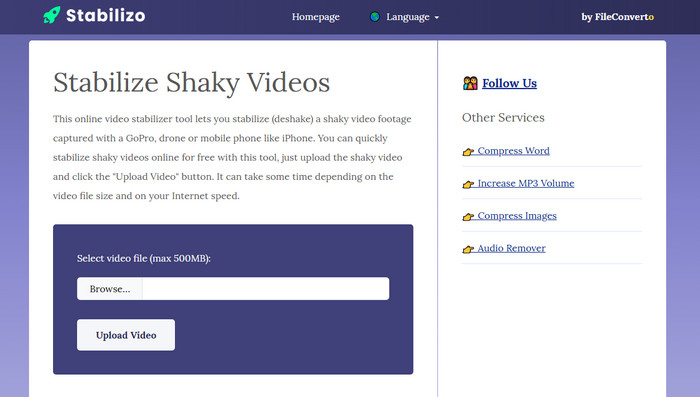
Task: Click the hand icon next to Compress Images
Action: pyautogui.click(x=468, y=217)
